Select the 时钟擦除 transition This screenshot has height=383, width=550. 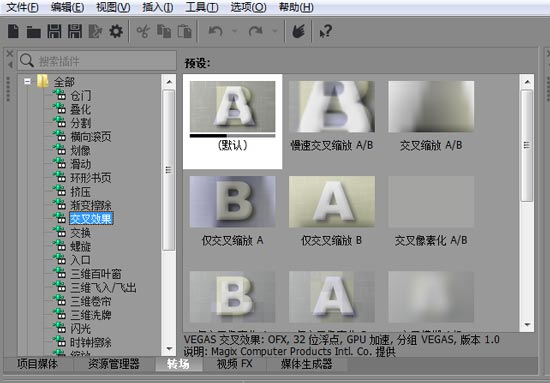[x=90, y=342]
